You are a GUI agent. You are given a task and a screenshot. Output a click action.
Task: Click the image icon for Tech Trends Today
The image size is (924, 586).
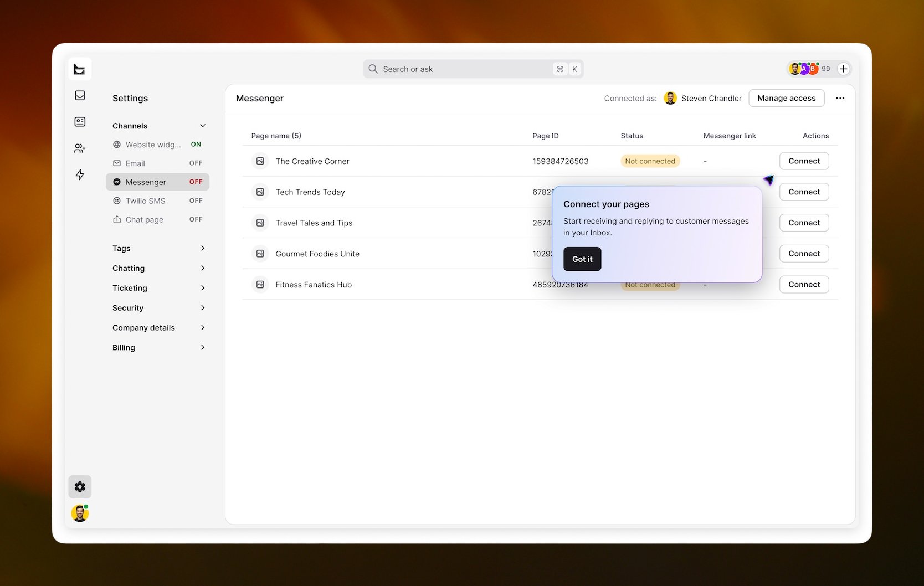click(260, 192)
